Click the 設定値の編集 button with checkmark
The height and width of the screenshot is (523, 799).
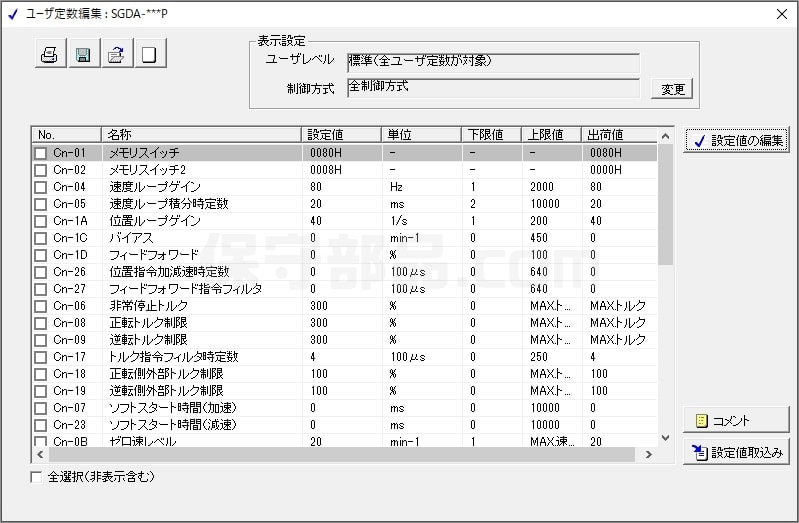point(736,141)
